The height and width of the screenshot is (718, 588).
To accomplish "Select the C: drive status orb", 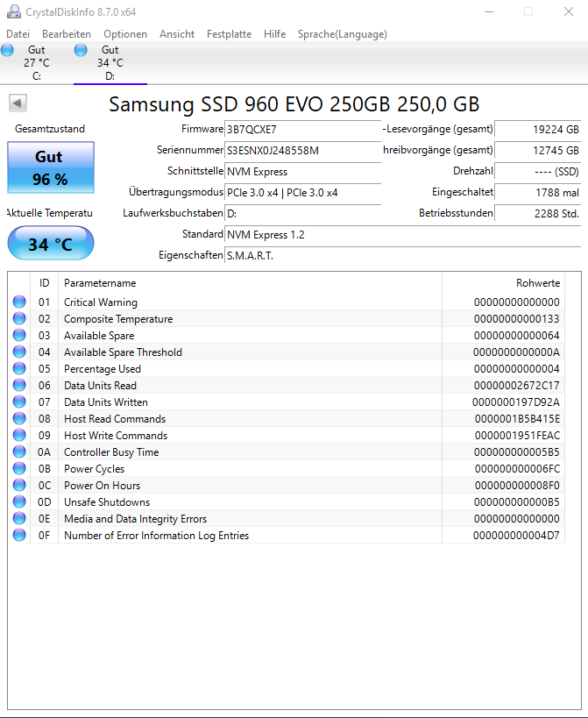I will click(x=7, y=50).
